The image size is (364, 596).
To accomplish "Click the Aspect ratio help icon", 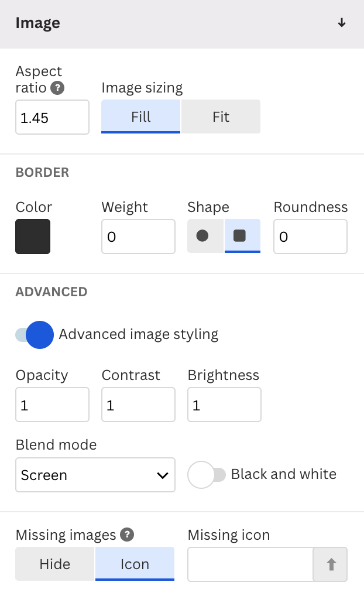I will coord(57,88).
